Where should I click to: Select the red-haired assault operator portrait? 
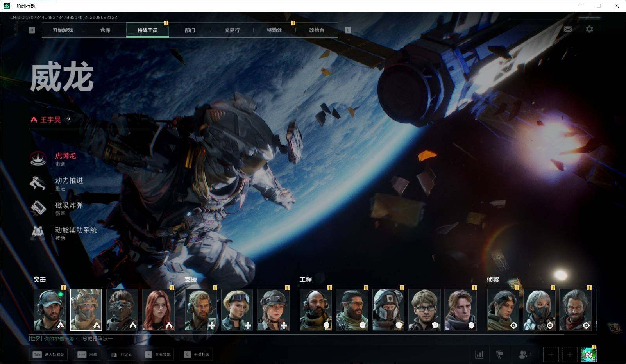[x=158, y=310]
